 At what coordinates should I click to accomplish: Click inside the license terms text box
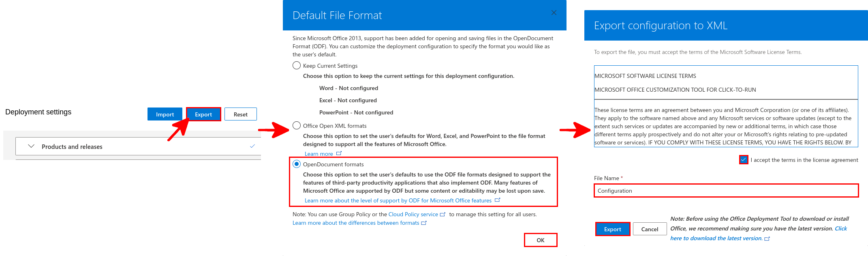coord(726,106)
